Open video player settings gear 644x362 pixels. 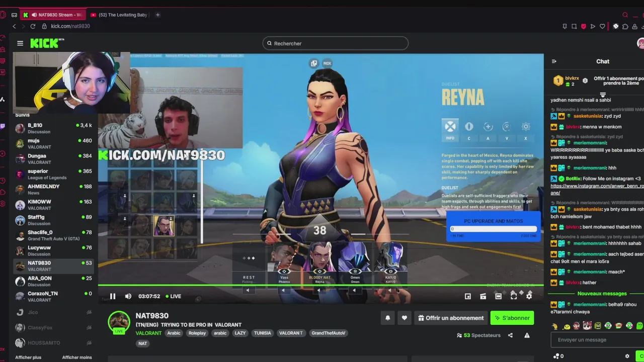(x=529, y=296)
